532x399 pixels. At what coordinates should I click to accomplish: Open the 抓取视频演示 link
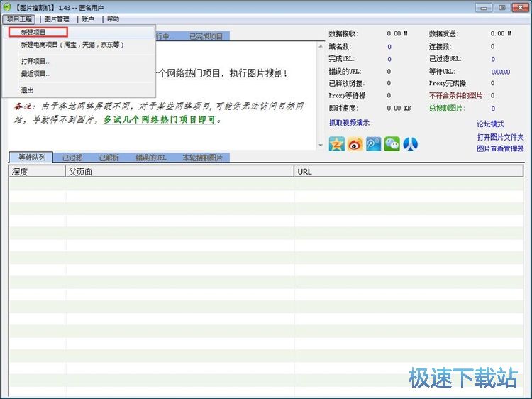[349, 122]
